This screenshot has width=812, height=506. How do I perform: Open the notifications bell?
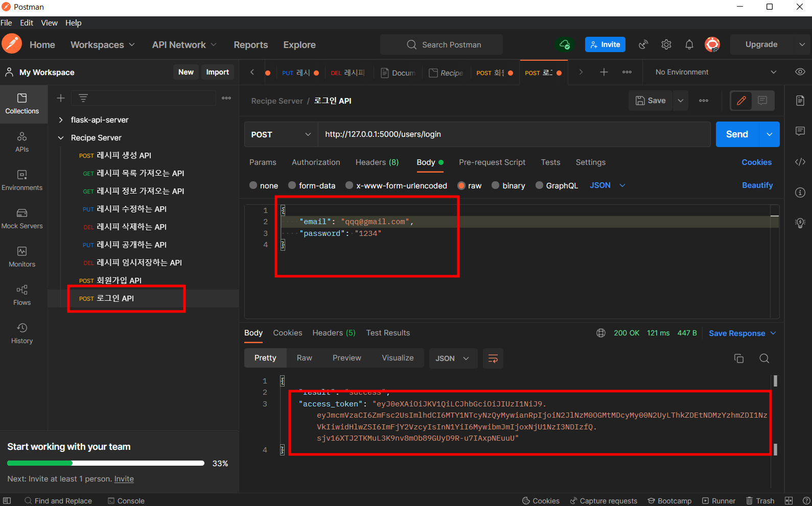coord(689,44)
